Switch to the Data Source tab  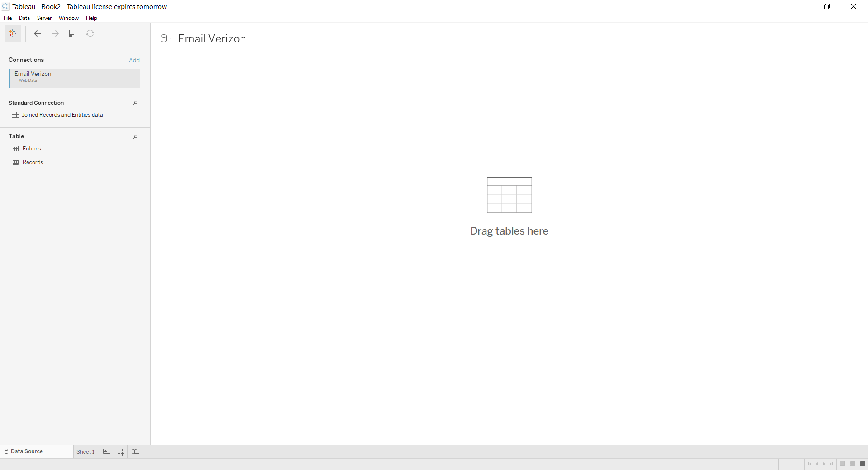[37, 451]
